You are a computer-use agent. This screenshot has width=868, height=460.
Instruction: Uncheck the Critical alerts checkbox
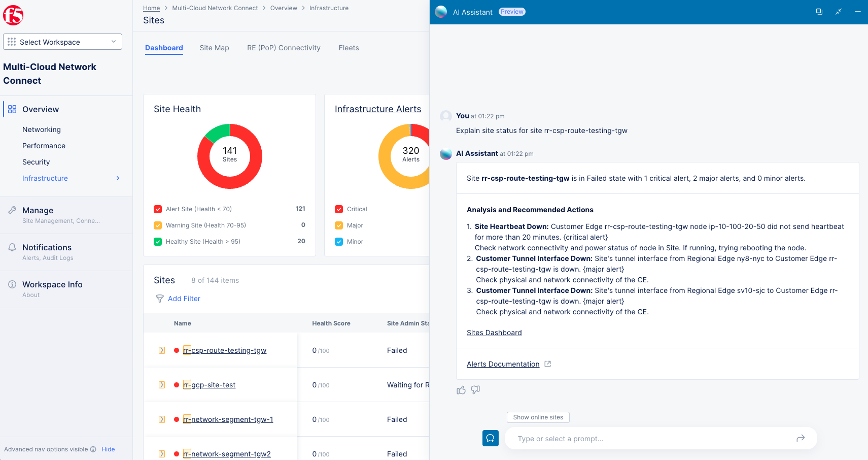(x=339, y=209)
